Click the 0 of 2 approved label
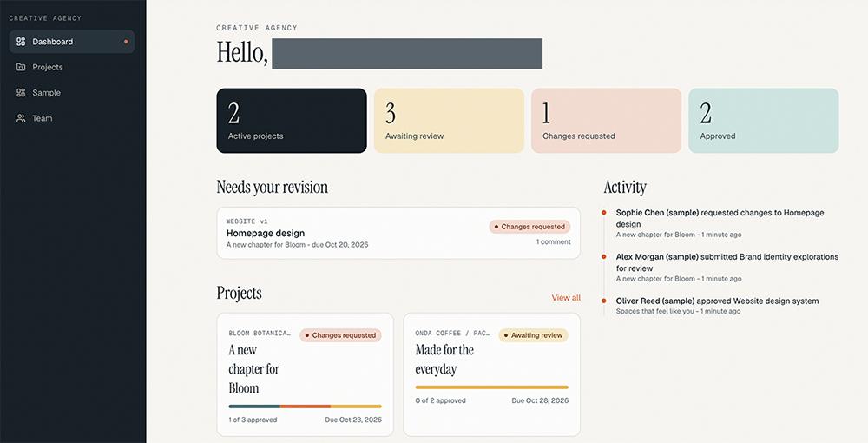This screenshot has height=443, width=868. click(441, 400)
